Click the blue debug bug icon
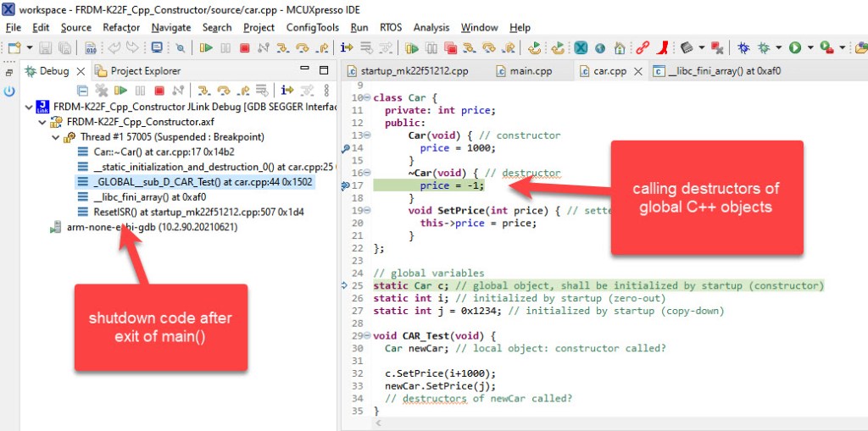Image resolution: width=868 pixels, height=431 pixels. [x=743, y=48]
